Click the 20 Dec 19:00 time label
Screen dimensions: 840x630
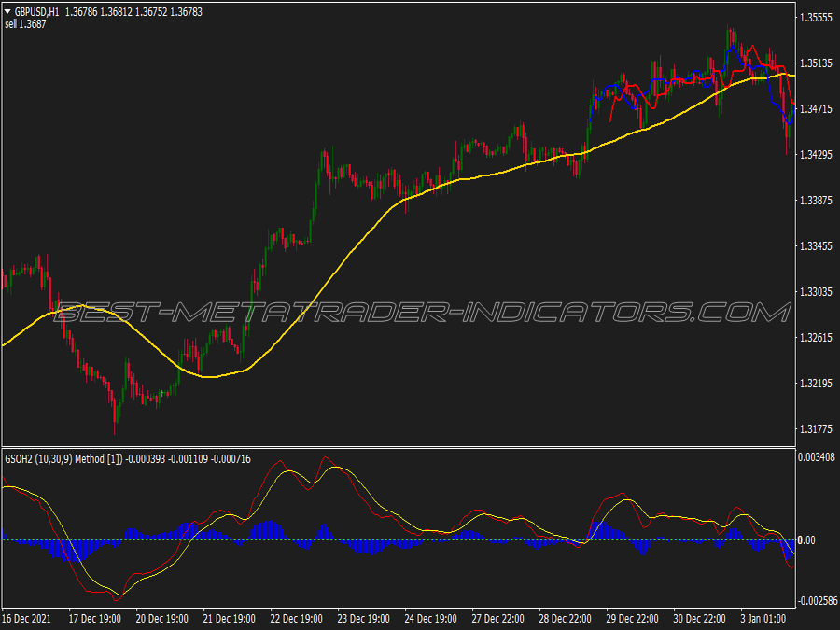161,619
